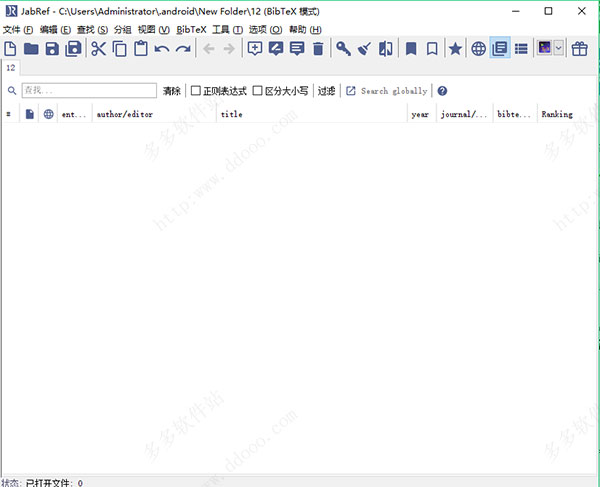
Task: Copy using the toolbar copy icon
Action: point(120,49)
